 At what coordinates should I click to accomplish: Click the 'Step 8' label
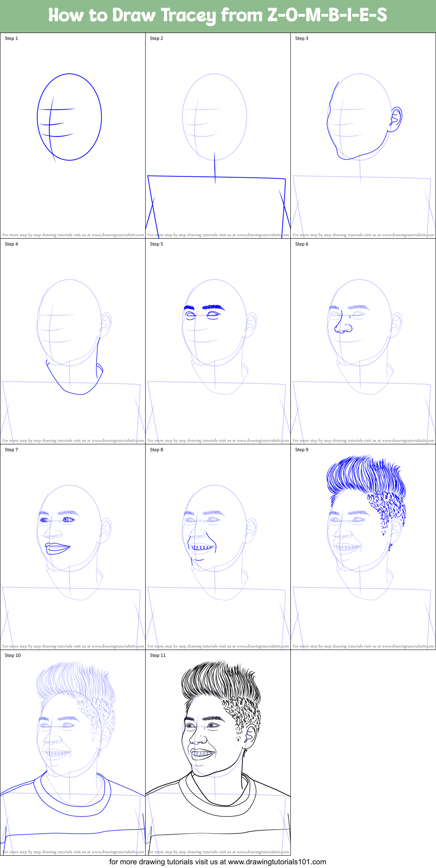pos(157,450)
